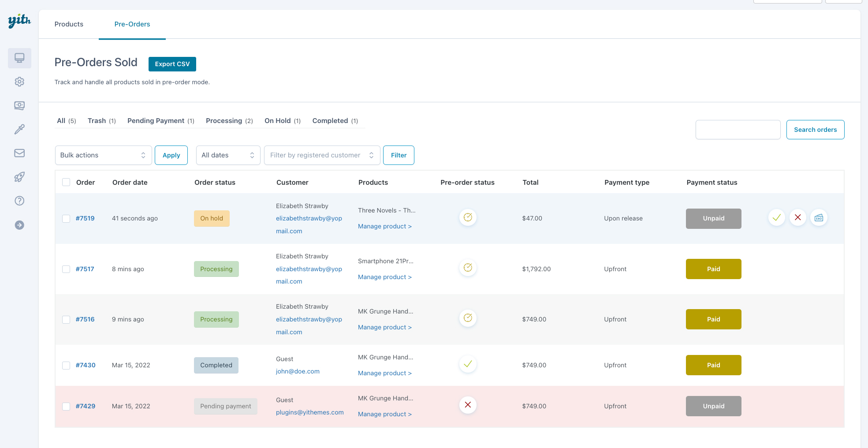The height and width of the screenshot is (448, 868).
Task: Open the Bulk actions dropdown
Action: (x=103, y=155)
